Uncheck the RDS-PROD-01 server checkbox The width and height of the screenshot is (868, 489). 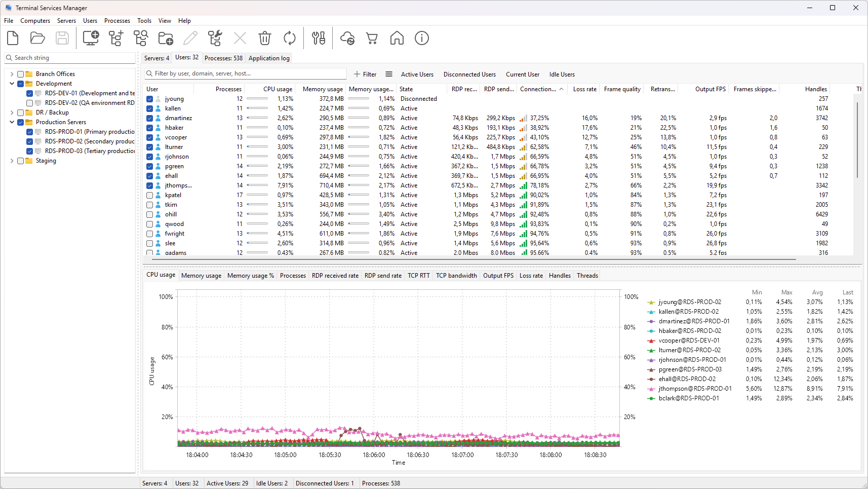click(30, 132)
